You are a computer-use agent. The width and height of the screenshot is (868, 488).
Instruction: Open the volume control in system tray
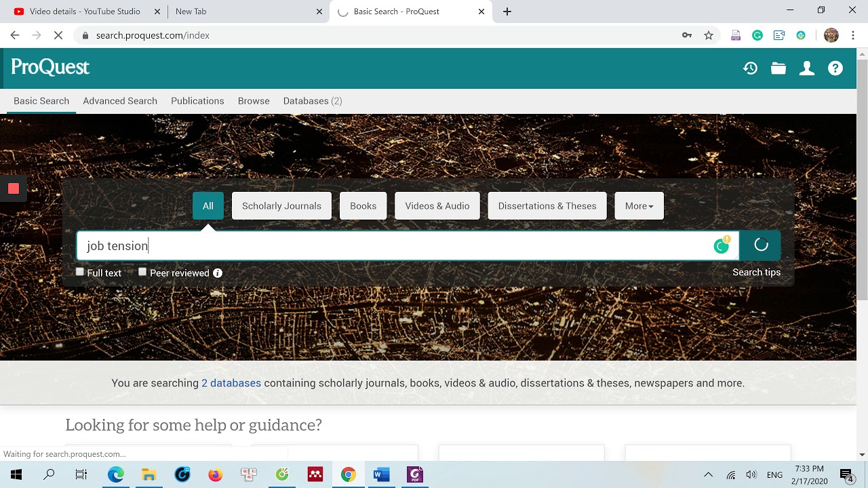[x=751, y=474]
